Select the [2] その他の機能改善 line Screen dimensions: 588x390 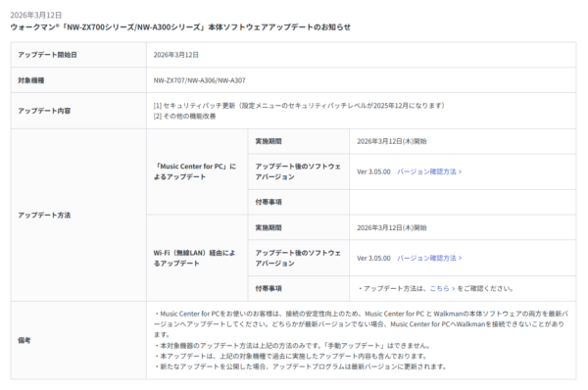[184, 117]
